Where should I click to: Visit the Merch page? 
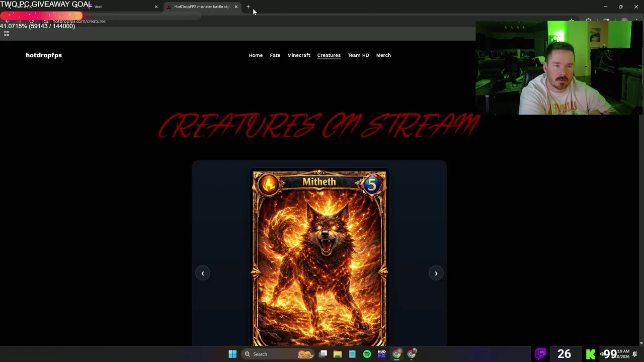(x=383, y=55)
